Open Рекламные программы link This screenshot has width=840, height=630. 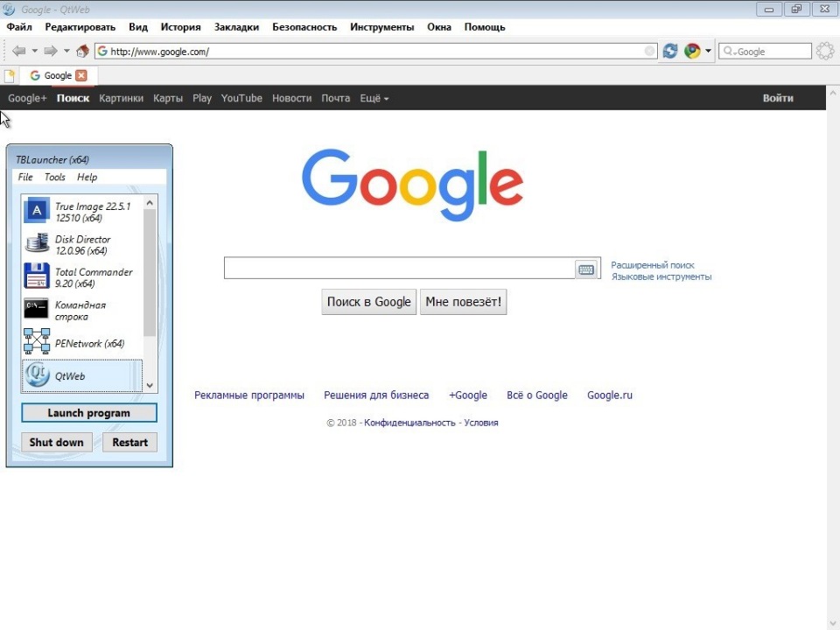pos(249,395)
